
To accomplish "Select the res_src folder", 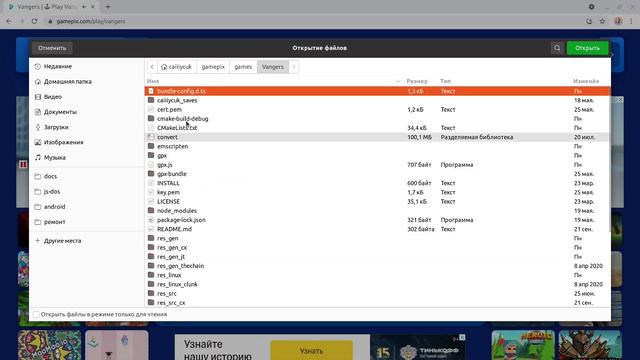I will tap(377, 293).
